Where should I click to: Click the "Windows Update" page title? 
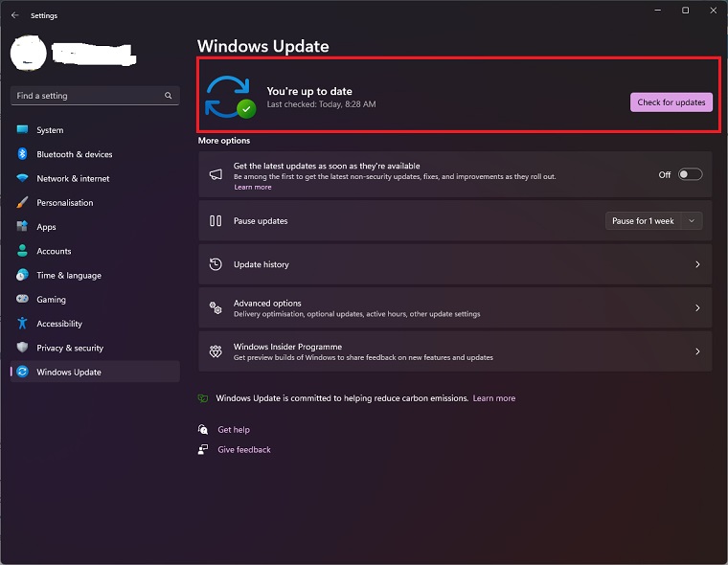click(x=263, y=46)
